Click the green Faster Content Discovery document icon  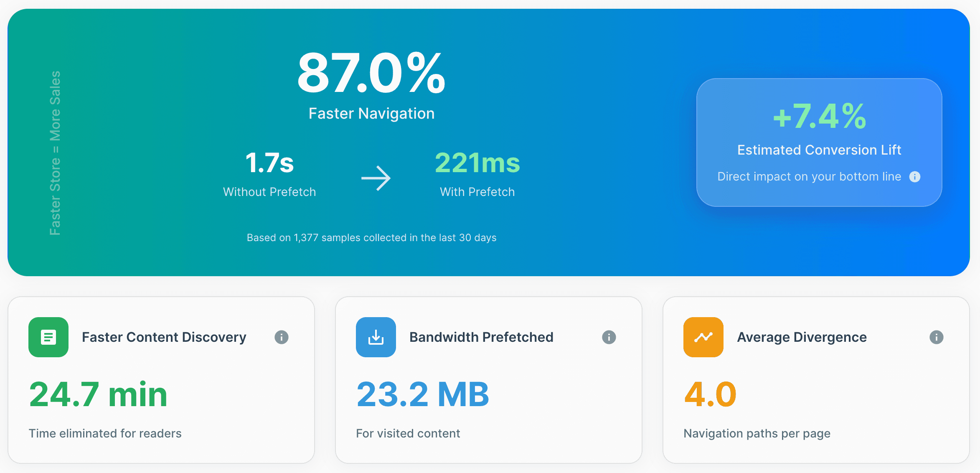point(48,337)
